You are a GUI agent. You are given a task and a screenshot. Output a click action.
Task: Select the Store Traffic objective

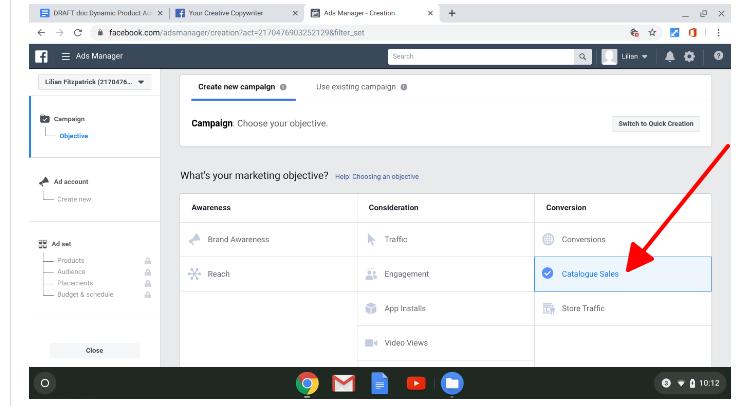point(623,308)
